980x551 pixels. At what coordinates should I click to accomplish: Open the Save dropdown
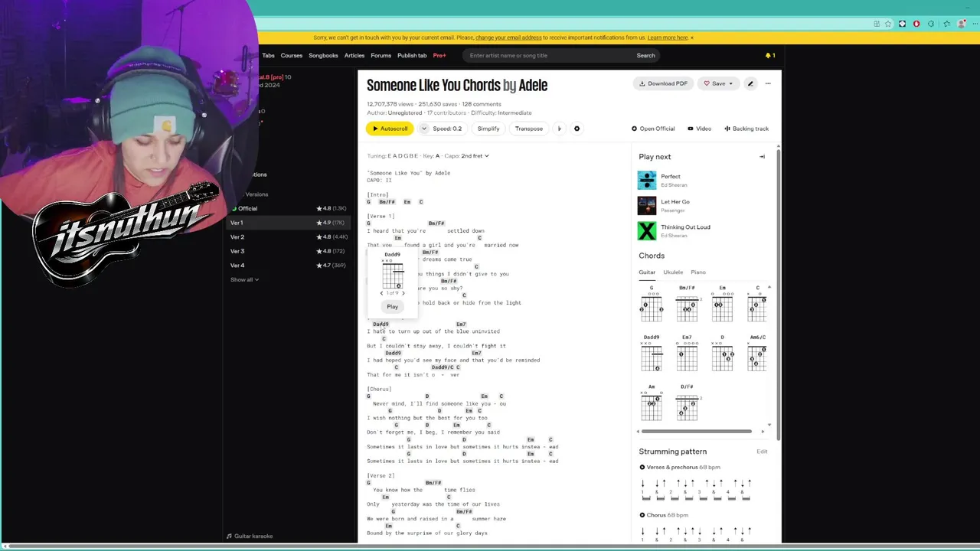[718, 83]
